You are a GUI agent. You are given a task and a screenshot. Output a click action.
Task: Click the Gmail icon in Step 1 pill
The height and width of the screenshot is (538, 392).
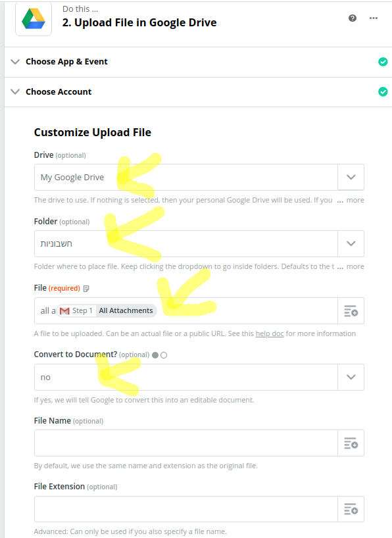click(x=64, y=311)
